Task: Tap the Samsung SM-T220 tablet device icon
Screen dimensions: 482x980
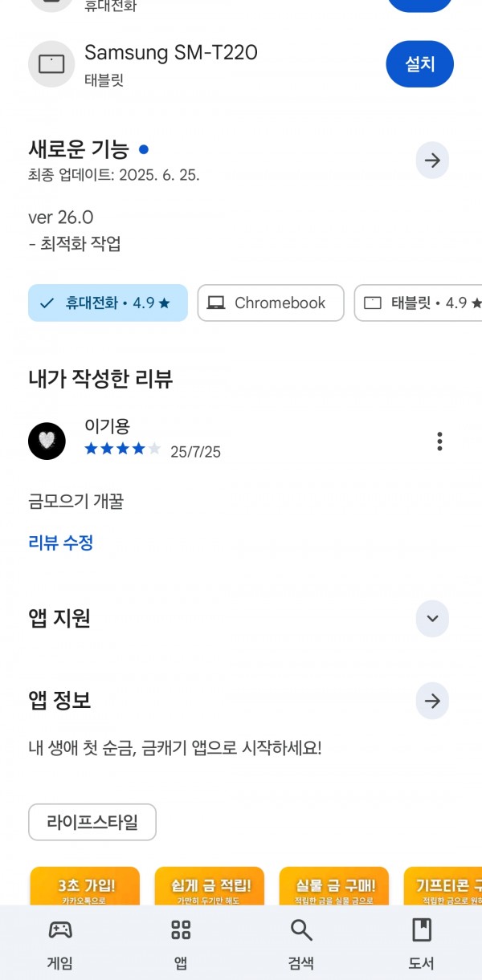Action: [51, 63]
